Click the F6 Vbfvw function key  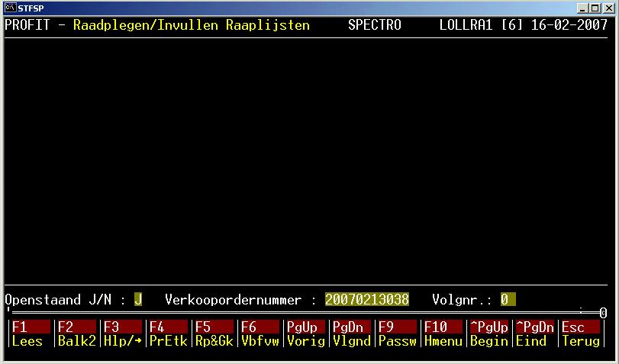(x=260, y=334)
